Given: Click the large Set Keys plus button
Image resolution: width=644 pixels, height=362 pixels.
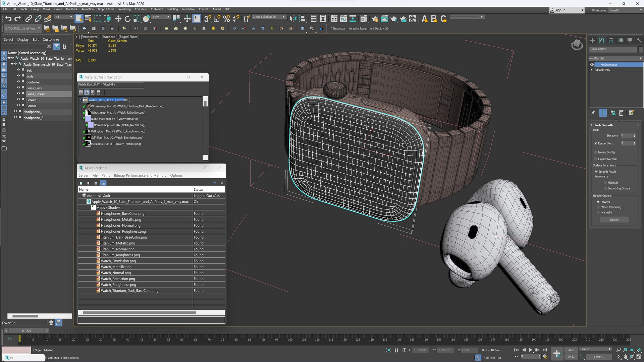Looking at the screenshot, I should (556, 353).
